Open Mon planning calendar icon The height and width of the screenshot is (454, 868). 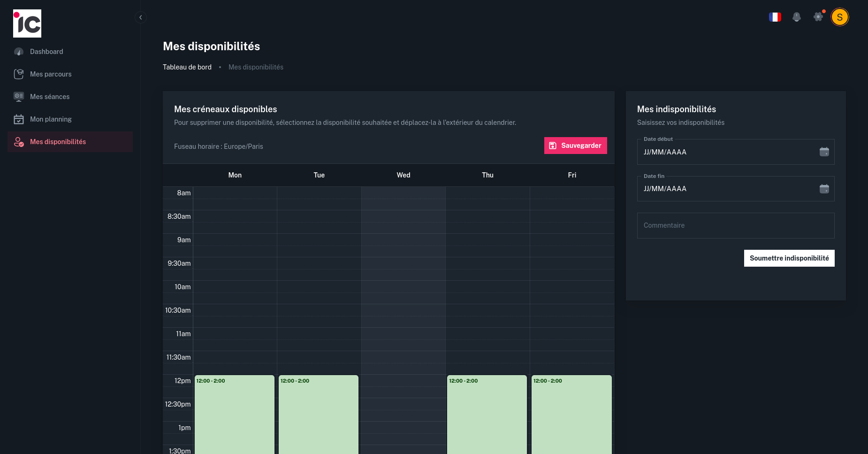click(x=19, y=119)
